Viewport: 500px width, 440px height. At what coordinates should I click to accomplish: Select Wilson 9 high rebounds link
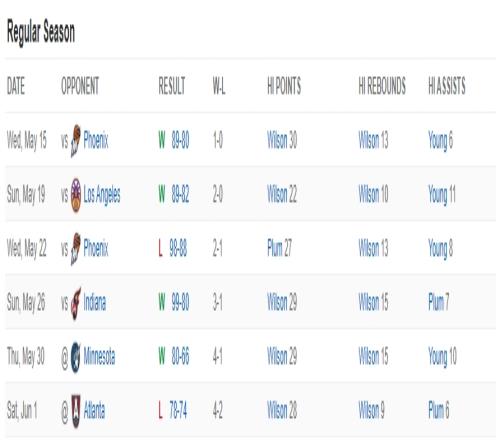pos(371,411)
